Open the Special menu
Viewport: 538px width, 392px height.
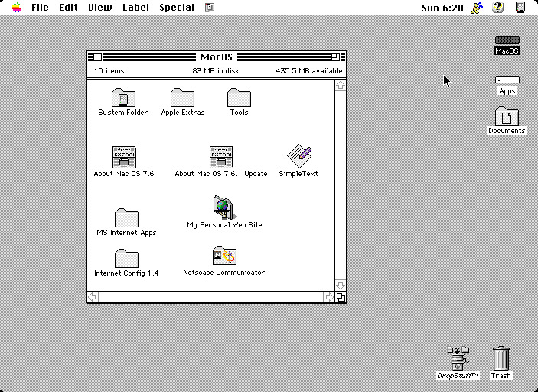click(177, 8)
